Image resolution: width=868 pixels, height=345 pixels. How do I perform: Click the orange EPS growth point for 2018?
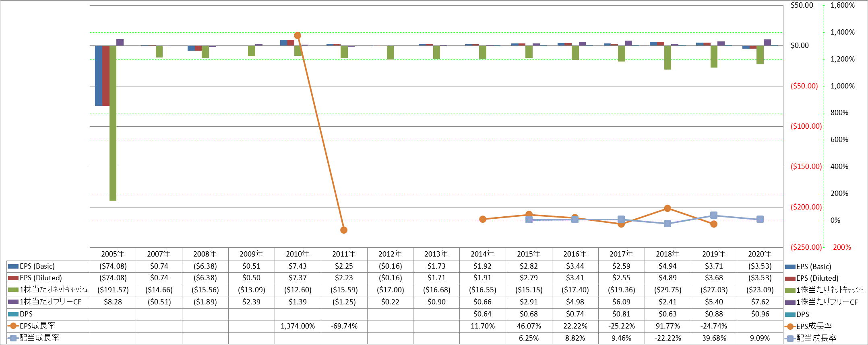coord(668,208)
